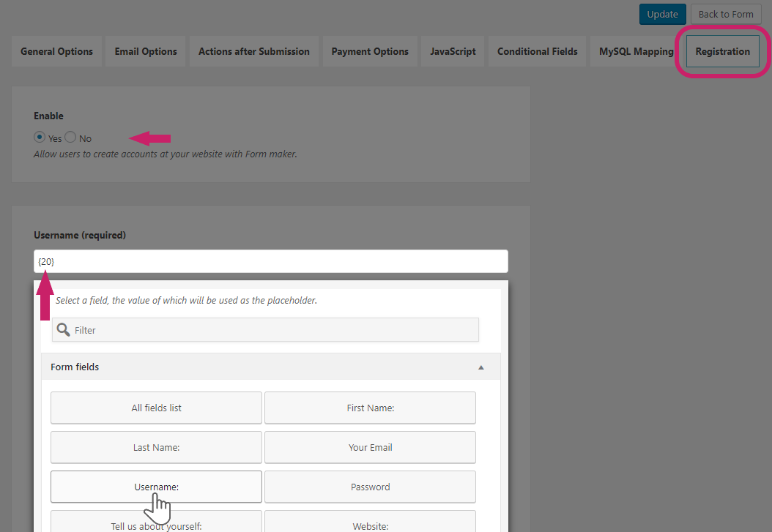Click the 'Select a field' hint text

[x=186, y=301]
